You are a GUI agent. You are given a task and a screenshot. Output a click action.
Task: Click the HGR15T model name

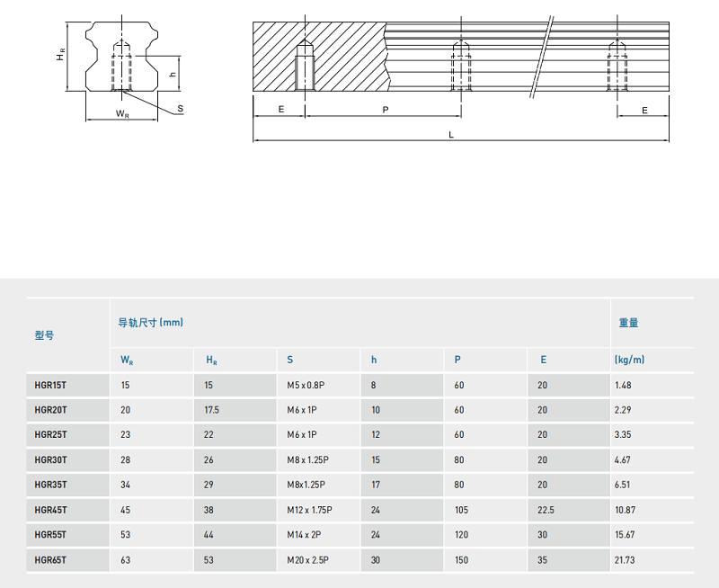(x=50, y=386)
